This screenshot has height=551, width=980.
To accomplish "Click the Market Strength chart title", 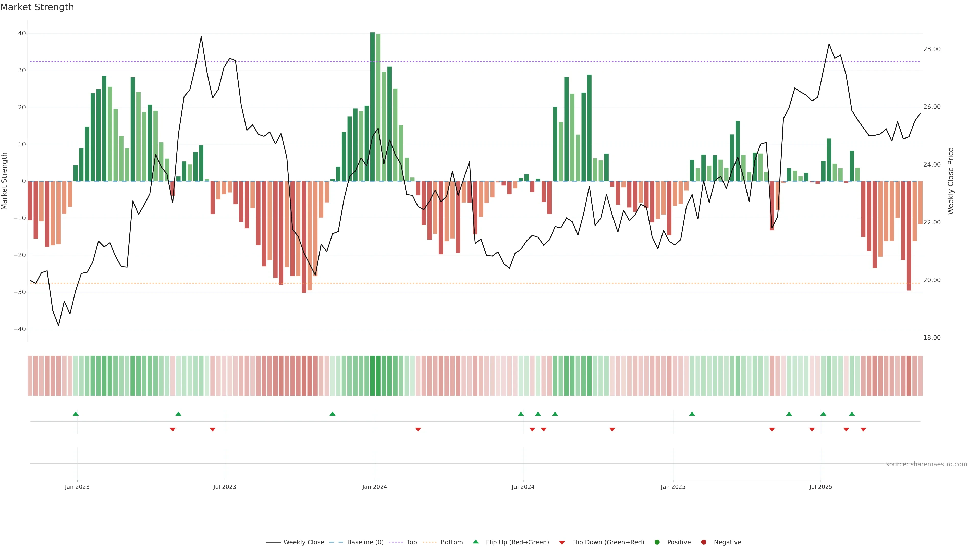I will coord(37,7).
